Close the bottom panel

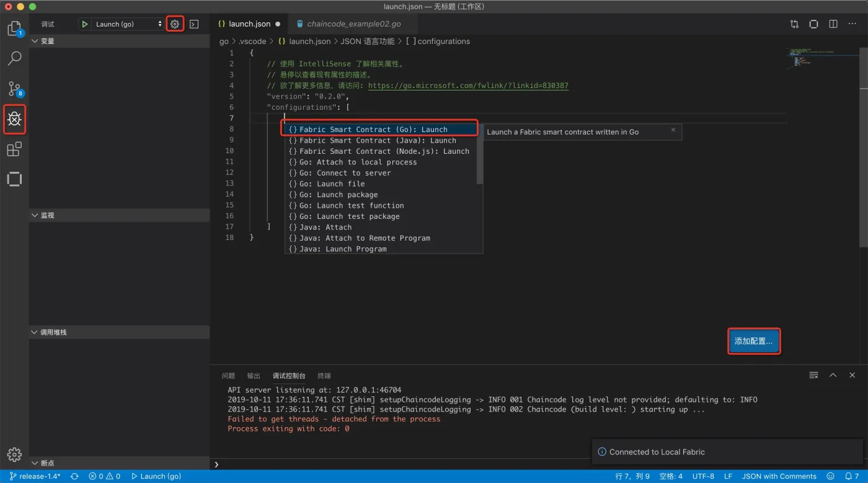point(852,375)
